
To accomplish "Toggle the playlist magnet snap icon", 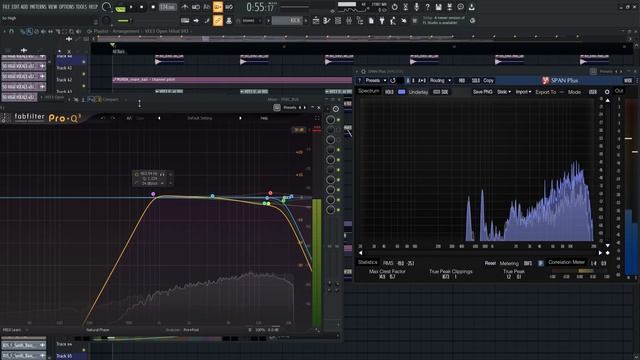I will point(11,31).
